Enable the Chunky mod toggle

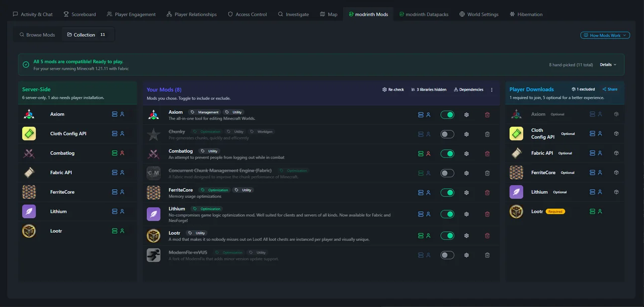(x=447, y=134)
